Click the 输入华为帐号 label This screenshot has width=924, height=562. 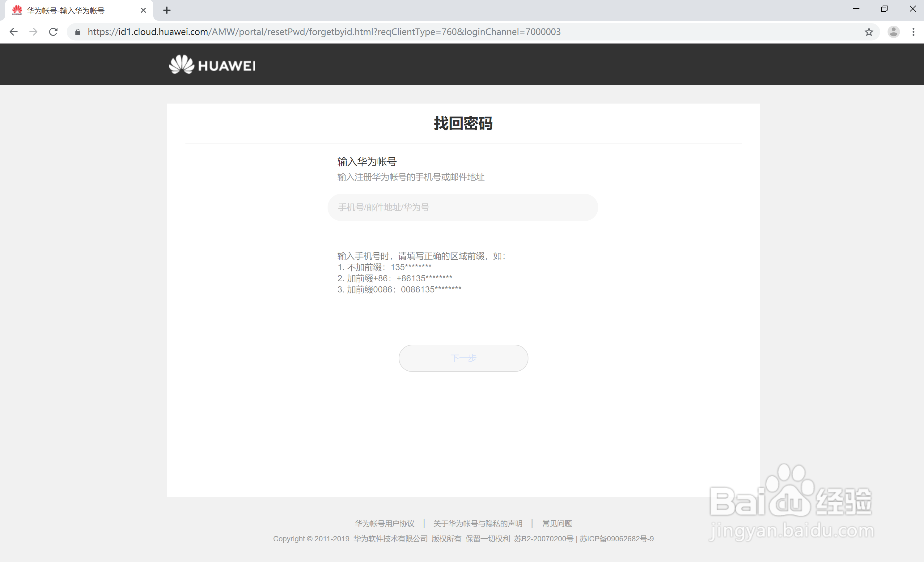point(367,161)
